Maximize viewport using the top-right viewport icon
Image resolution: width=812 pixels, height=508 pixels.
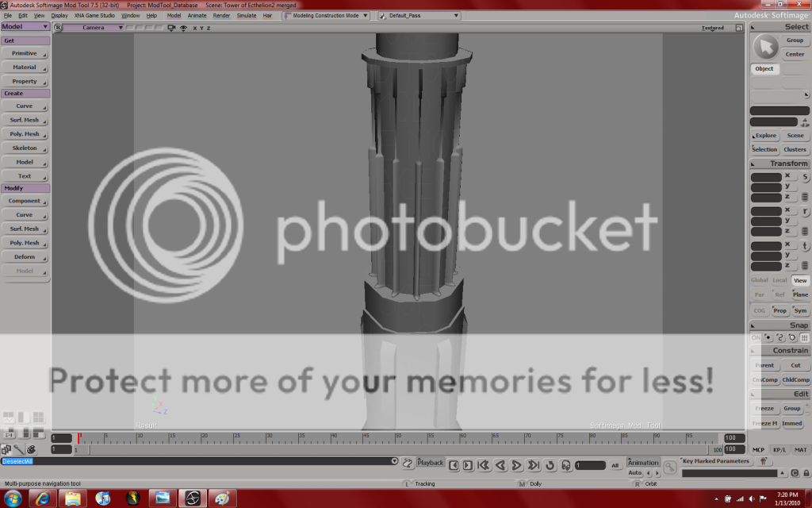click(739, 28)
